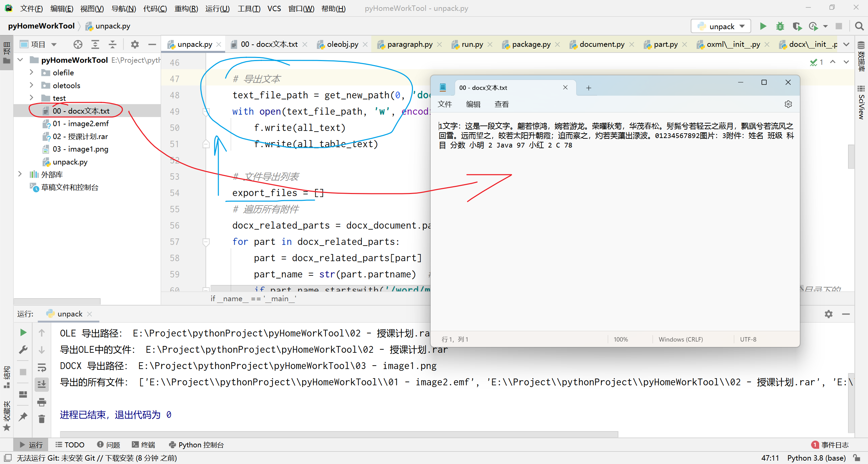
Task: Start debugging with the bug icon
Action: [780, 26]
